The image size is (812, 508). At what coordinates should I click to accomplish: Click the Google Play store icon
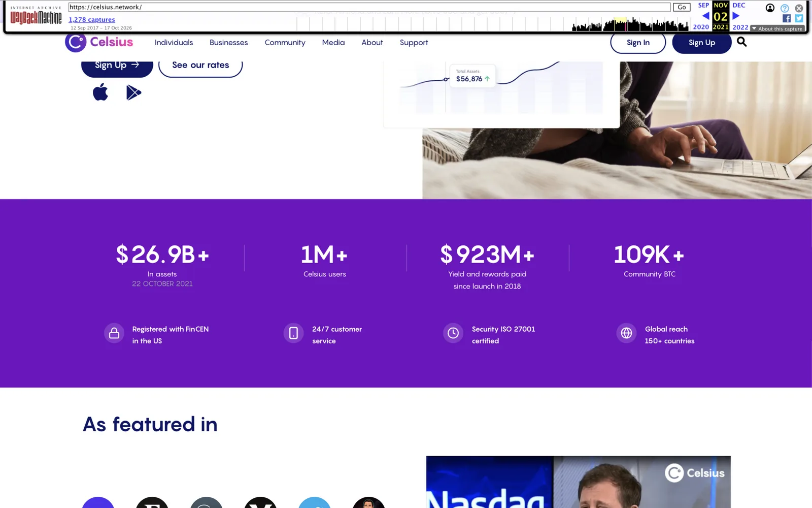(133, 92)
